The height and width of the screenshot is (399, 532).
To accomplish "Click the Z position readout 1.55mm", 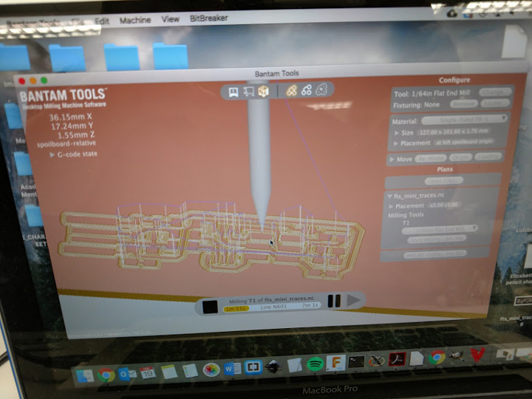I will (76, 136).
